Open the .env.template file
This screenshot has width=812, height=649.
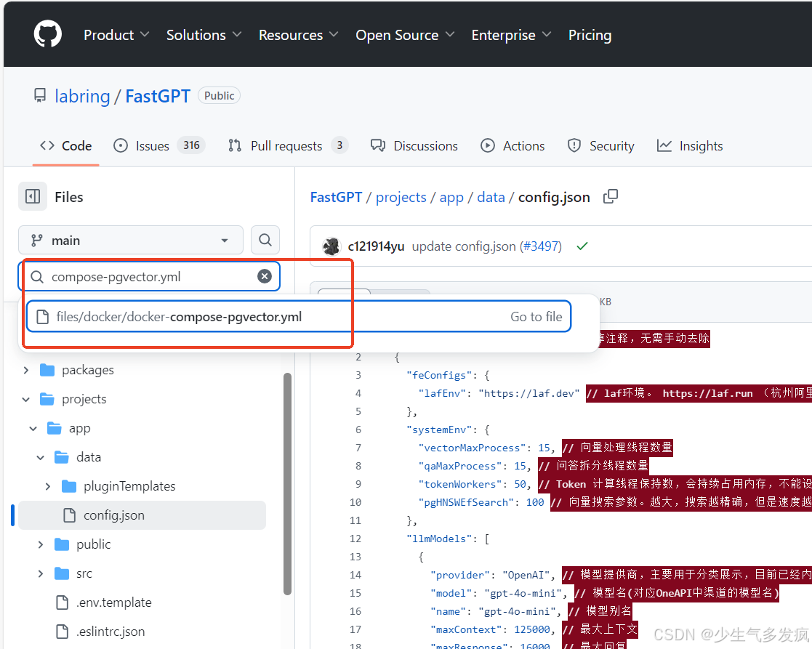[114, 602]
